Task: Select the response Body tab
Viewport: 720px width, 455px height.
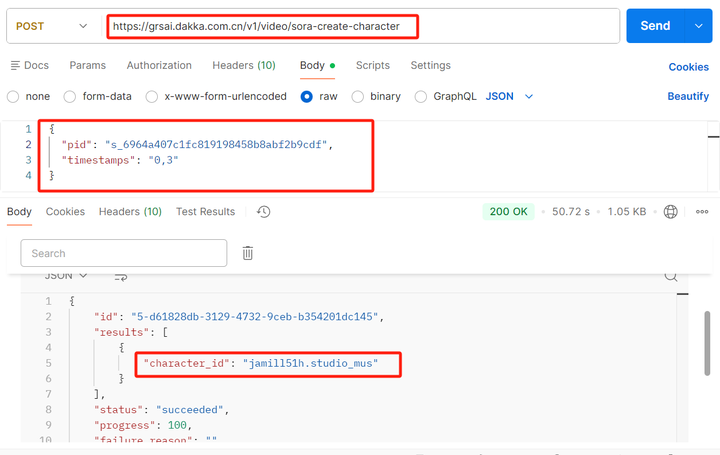Action: [x=19, y=212]
